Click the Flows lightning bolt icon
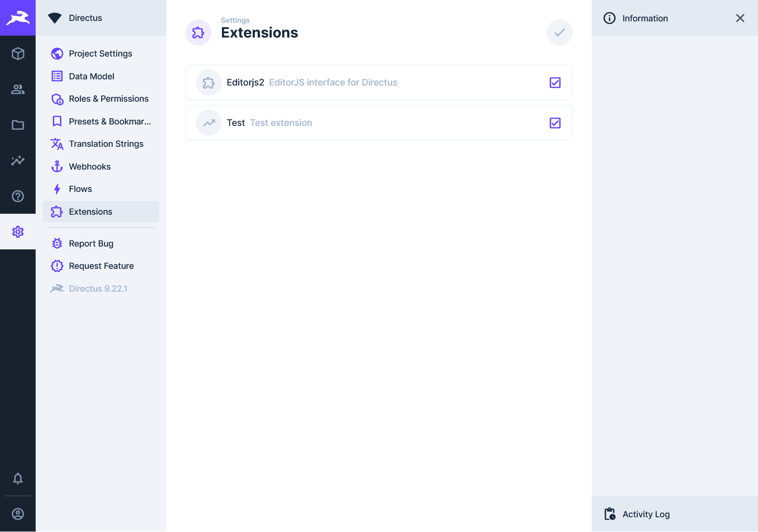Screen dimensions: 758x532 pyautogui.click(x=57, y=189)
